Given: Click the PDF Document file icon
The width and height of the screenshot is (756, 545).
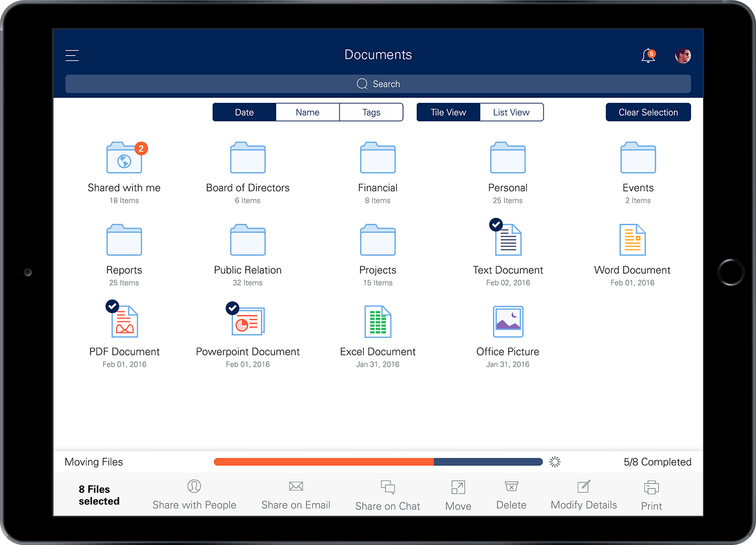Looking at the screenshot, I should tap(125, 322).
